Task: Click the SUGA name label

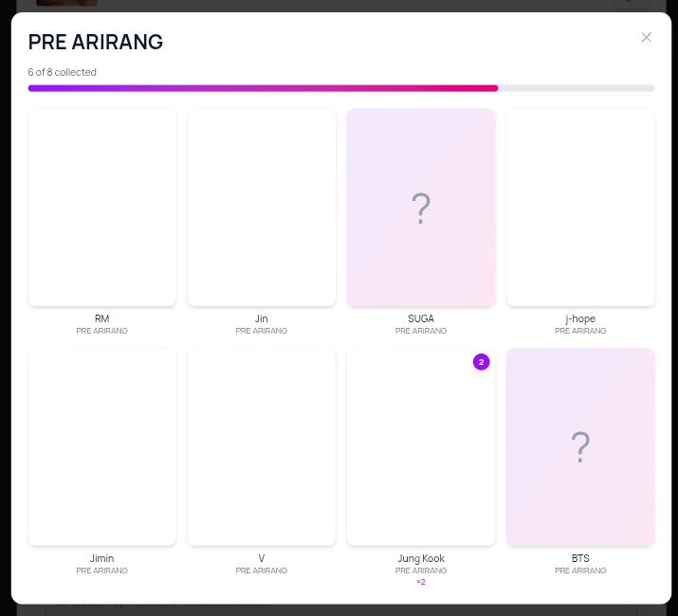Action: (421, 318)
